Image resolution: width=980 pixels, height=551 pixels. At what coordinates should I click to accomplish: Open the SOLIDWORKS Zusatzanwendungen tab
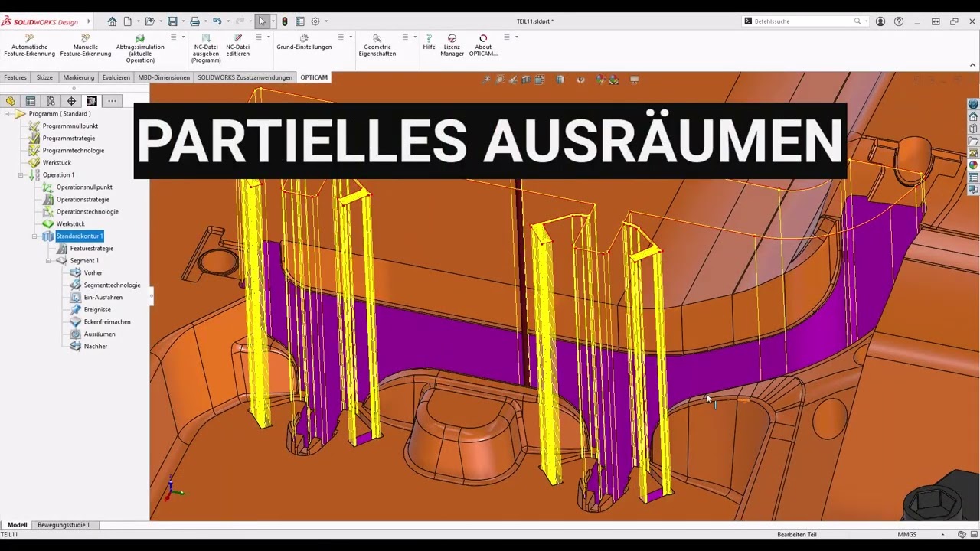[245, 77]
